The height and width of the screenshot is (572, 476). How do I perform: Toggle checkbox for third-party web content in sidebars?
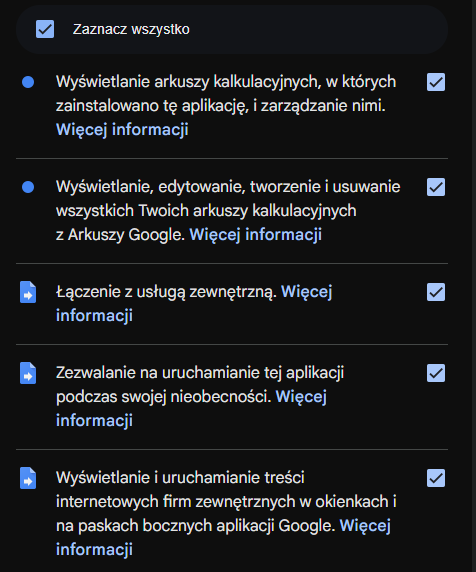[436, 478]
